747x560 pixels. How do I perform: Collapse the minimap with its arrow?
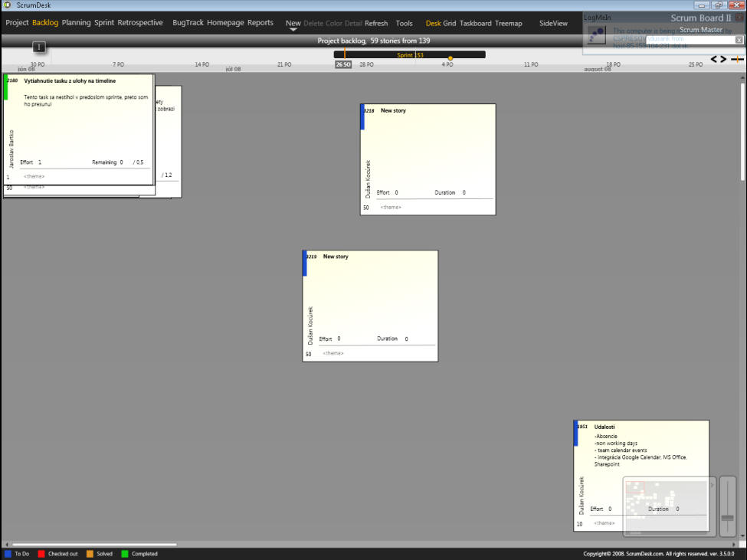point(713,485)
